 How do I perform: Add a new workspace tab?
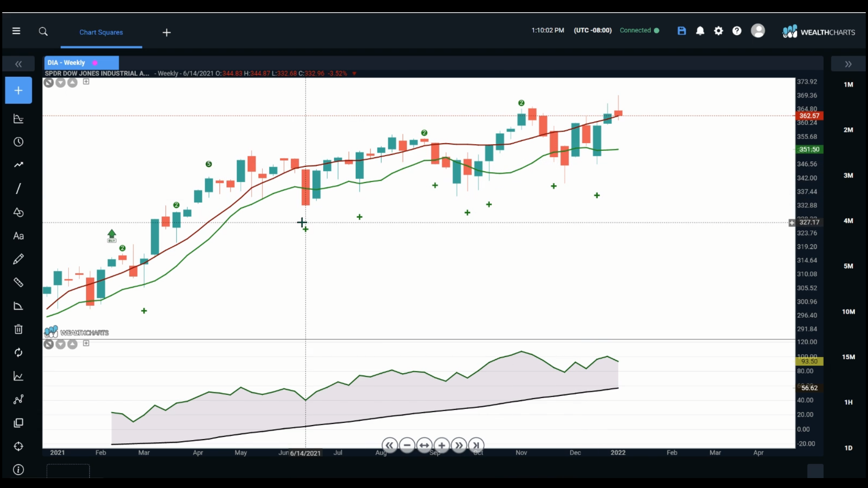[166, 33]
